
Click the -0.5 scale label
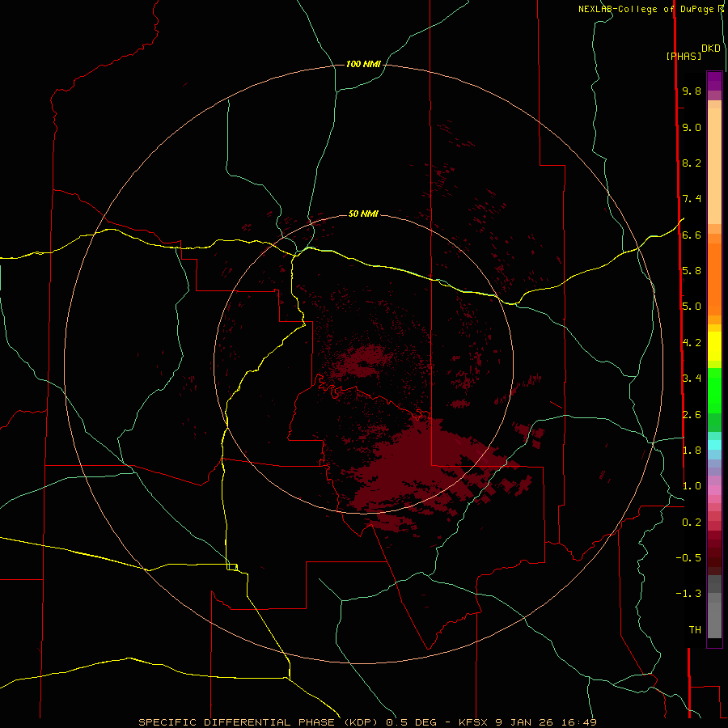[688, 557]
